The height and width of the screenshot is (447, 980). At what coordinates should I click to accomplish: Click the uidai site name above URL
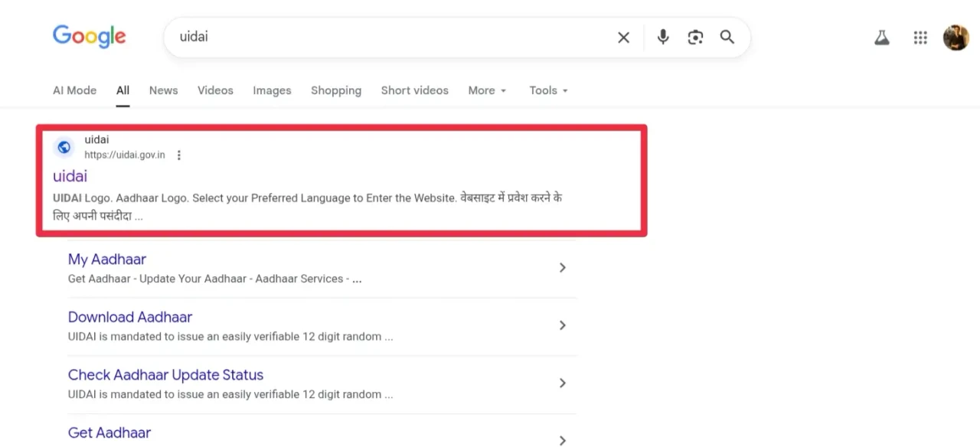pyautogui.click(x=96, y=139)
